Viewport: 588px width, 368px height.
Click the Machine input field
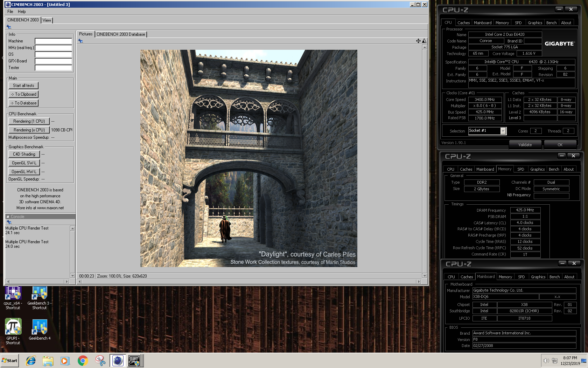[54, 41]
